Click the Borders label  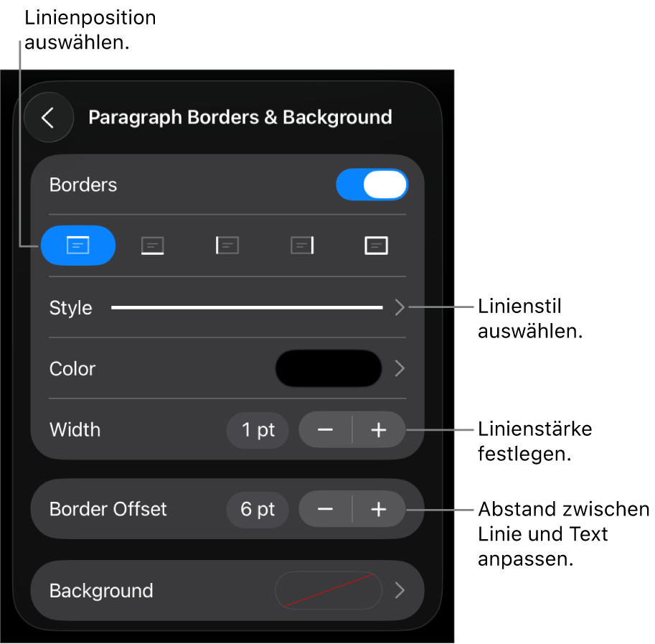(83, 185)
